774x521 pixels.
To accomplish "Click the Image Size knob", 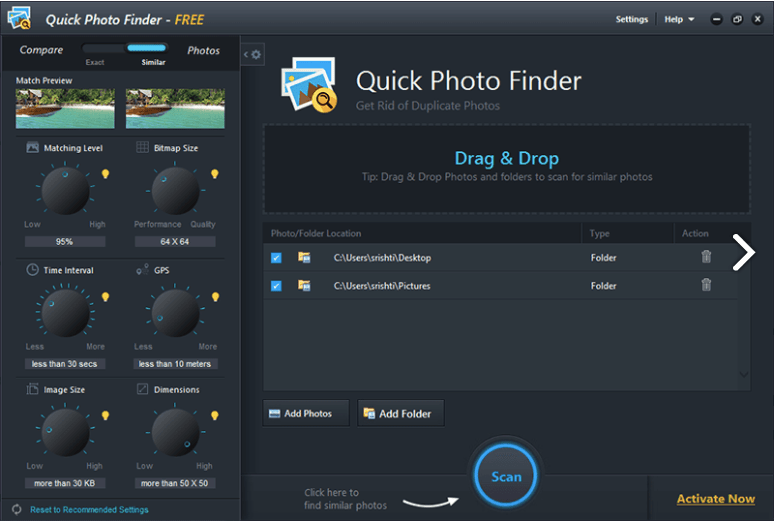I will point(65,433).
